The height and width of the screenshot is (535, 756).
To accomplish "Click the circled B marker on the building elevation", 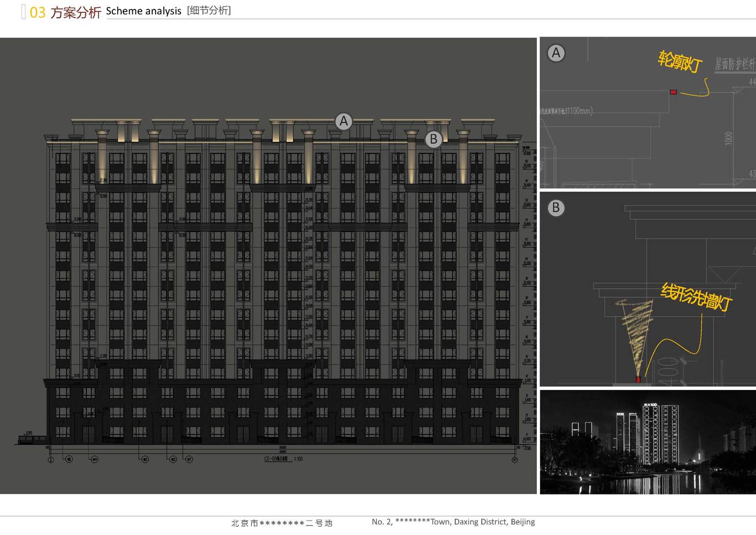I will (434, 139).
